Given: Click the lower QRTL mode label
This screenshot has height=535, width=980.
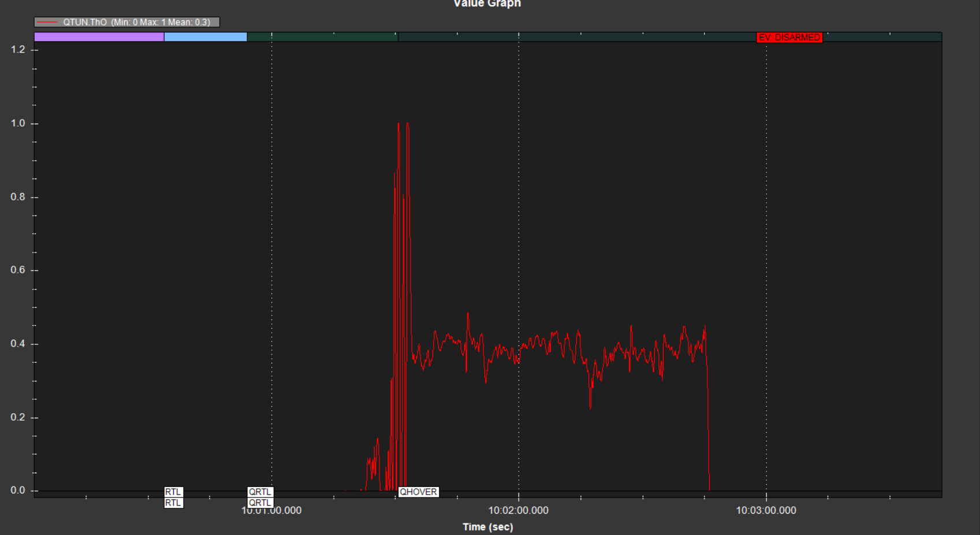Looking at the screenshot, I should point(260,503).
